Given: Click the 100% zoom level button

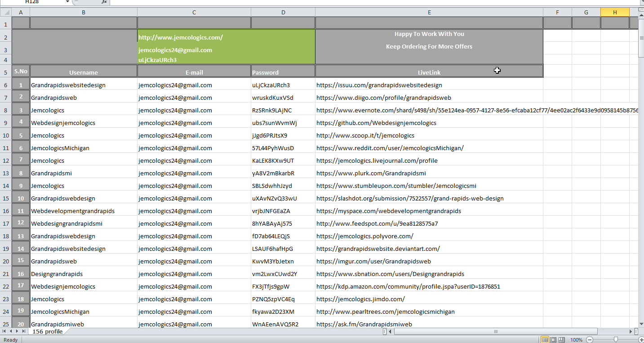Looking at the screenshot, I should tap(576, 340).
